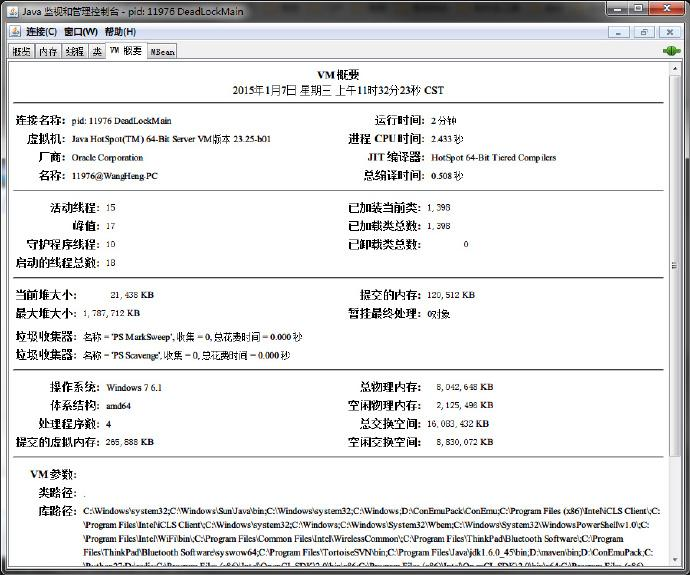This screenshot has height=575, width=690.
Task: Click total swap space 16,083,432 KB
Action: point(458,424)
